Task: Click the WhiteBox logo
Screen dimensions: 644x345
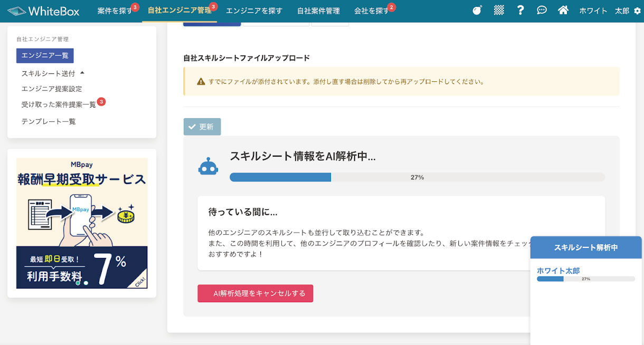Action: 44,11
